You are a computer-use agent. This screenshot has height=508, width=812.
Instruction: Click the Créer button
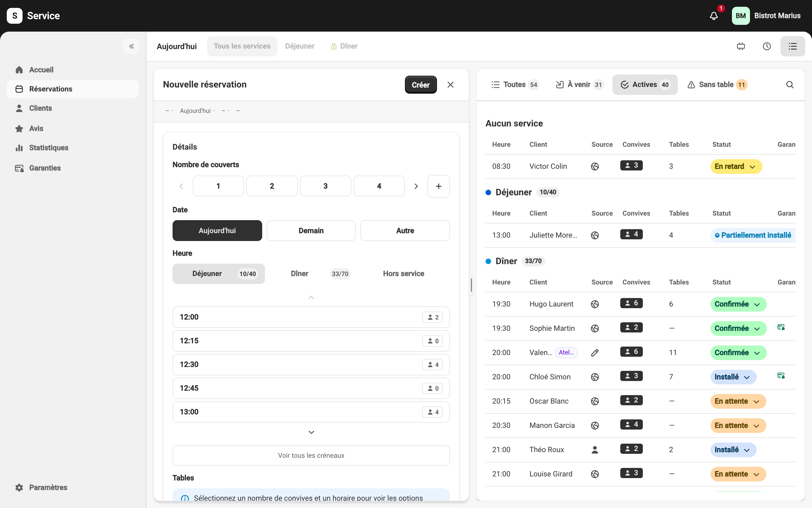pyautogui.click(x=421, y=85)
